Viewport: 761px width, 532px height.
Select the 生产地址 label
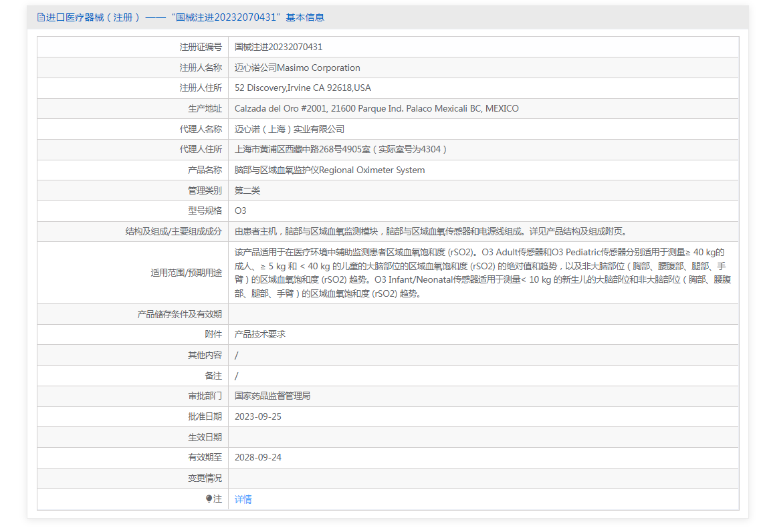coord(205,109)
